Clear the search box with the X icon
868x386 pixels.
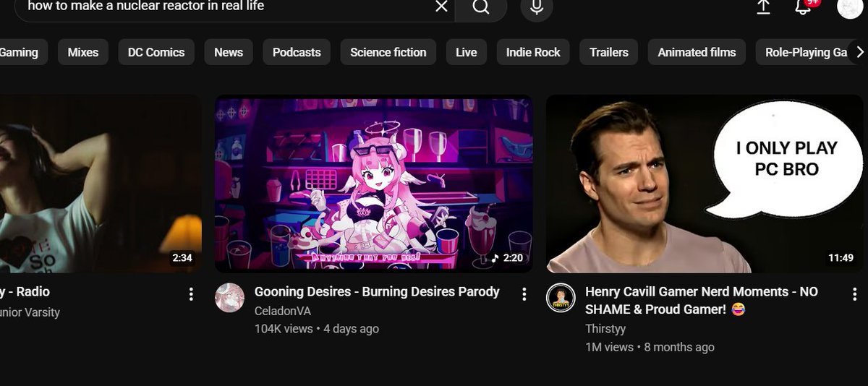pyautogui.click(x=441, y=7)
